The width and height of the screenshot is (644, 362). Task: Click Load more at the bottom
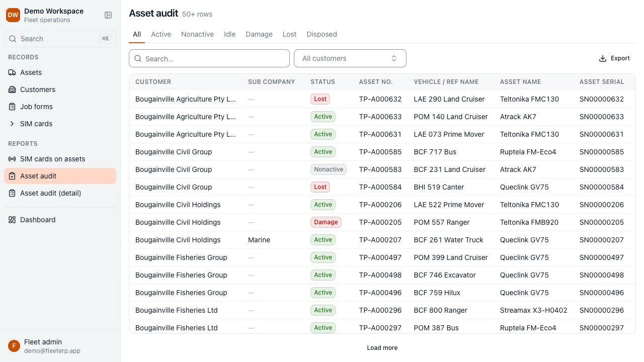coord(382,348)
